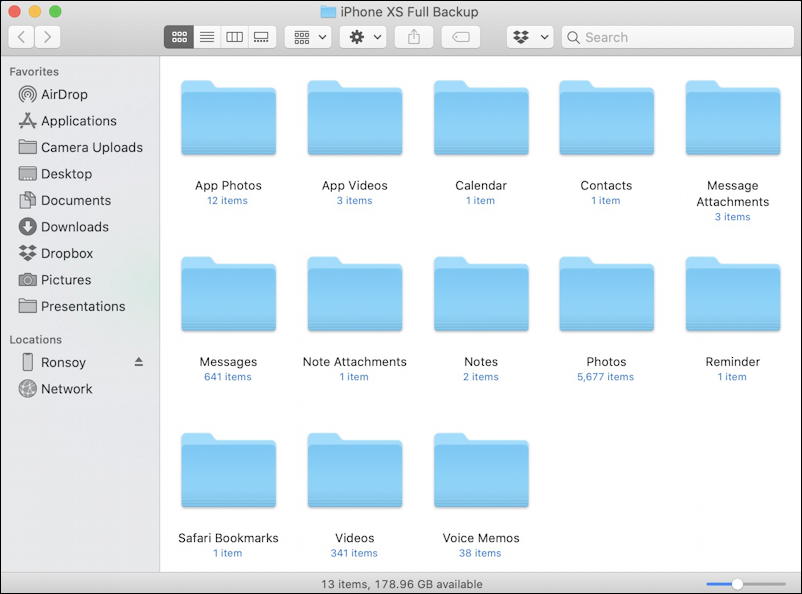Screen dimensions: 802x594
Task: Select the Photos folder icon
Action: point(607,294)
